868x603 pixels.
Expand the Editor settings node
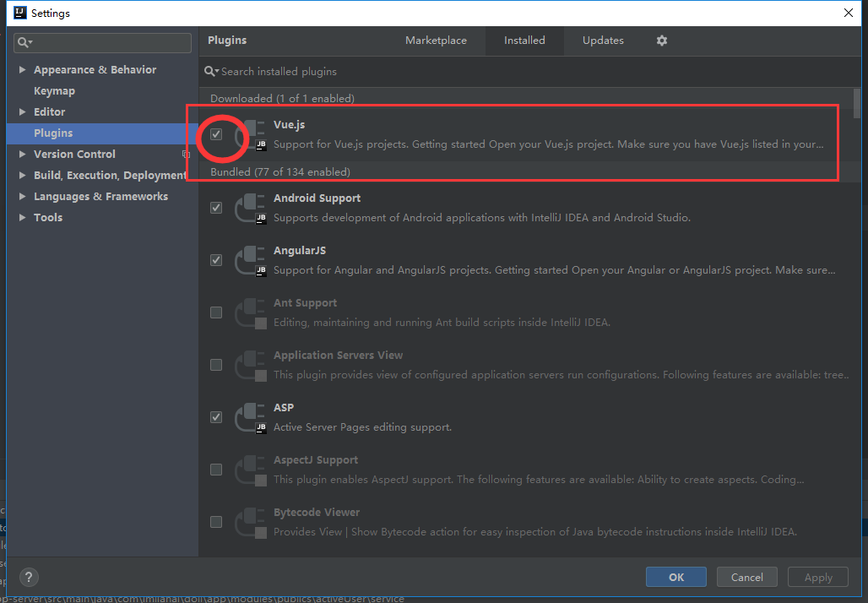point(22,111)
